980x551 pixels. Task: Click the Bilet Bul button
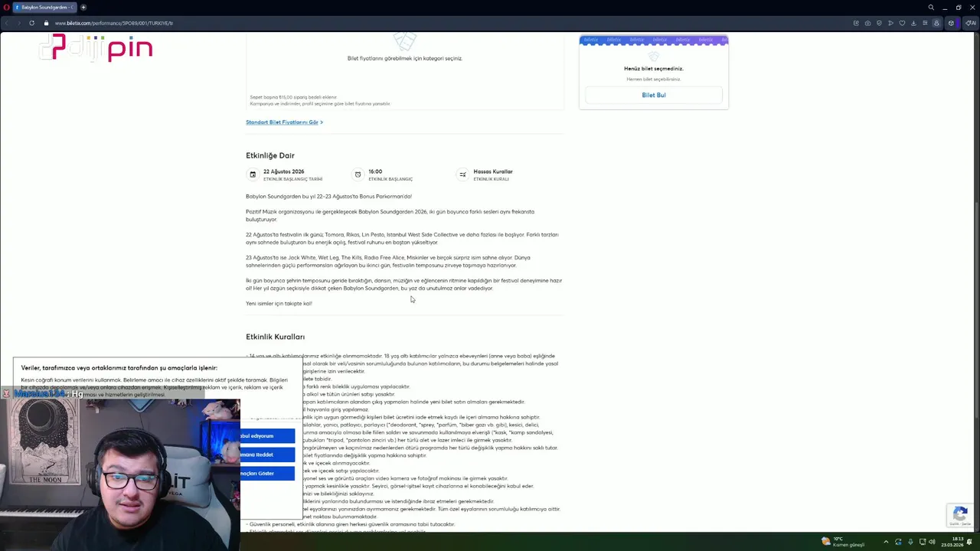(x=654, y=95)
